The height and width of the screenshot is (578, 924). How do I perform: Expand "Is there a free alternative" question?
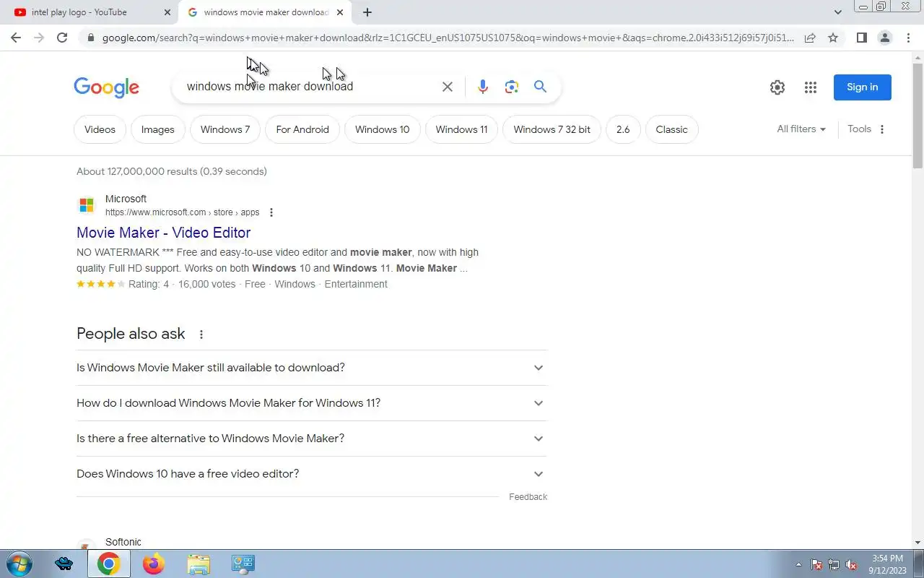[312, 439]
